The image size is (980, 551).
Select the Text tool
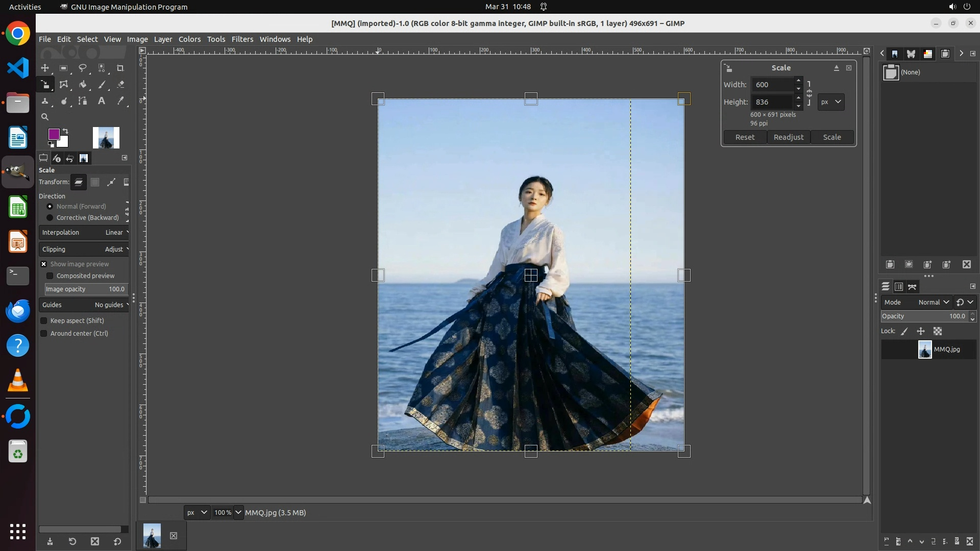(102, 101)
